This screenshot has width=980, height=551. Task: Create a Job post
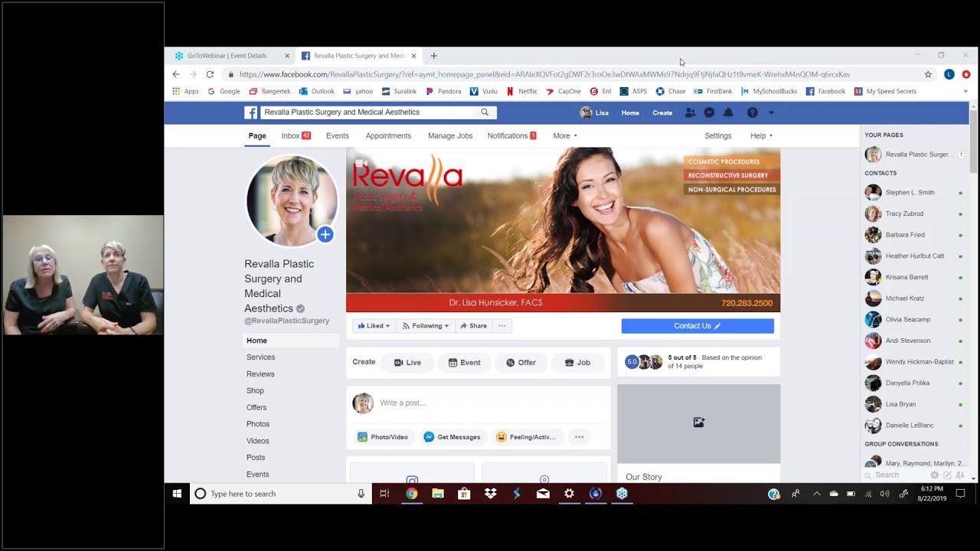click(577, 363)
